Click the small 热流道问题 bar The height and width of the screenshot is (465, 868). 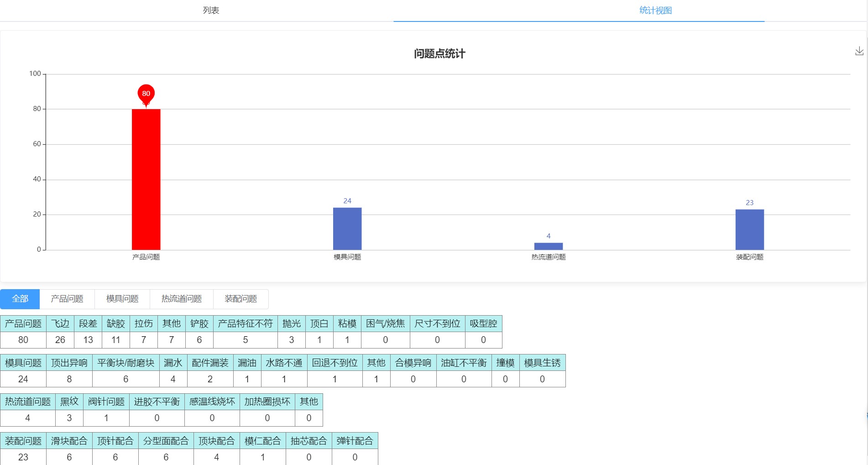(549, 246)
